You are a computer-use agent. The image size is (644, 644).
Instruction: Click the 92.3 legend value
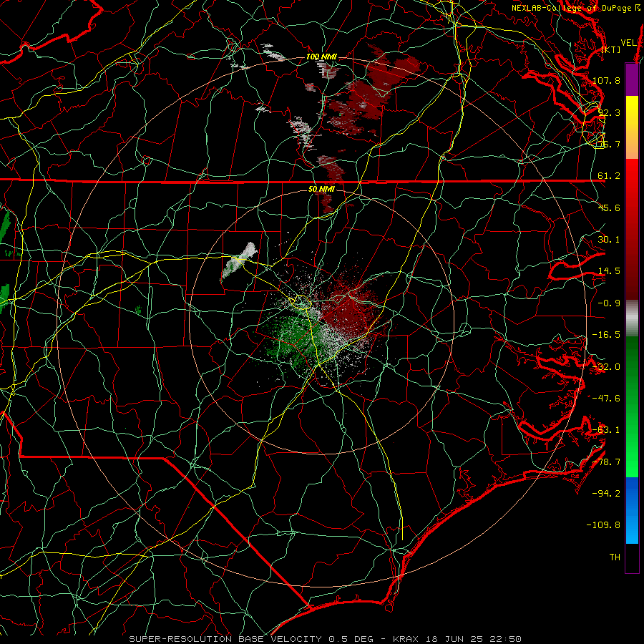coord(609,112)
